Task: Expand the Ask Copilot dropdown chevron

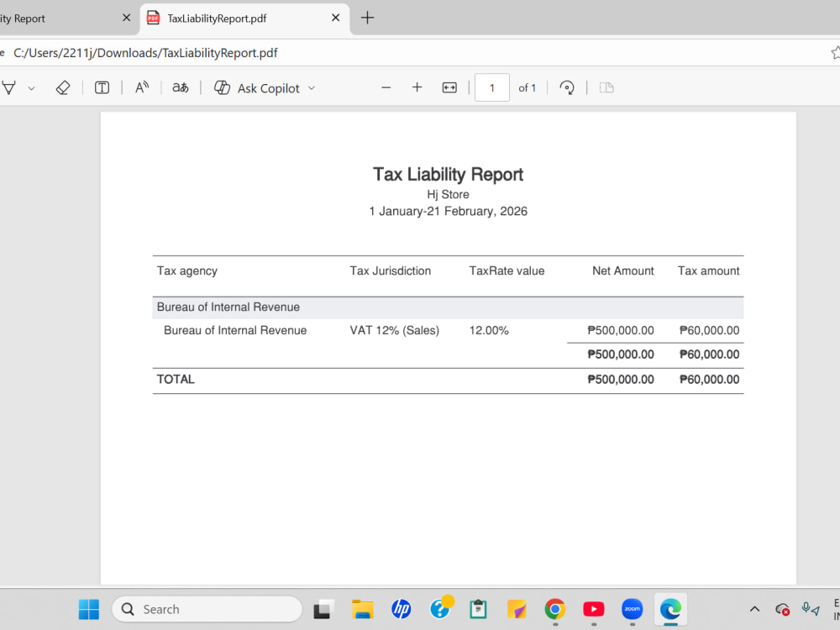Action: (x=312, y=88)
